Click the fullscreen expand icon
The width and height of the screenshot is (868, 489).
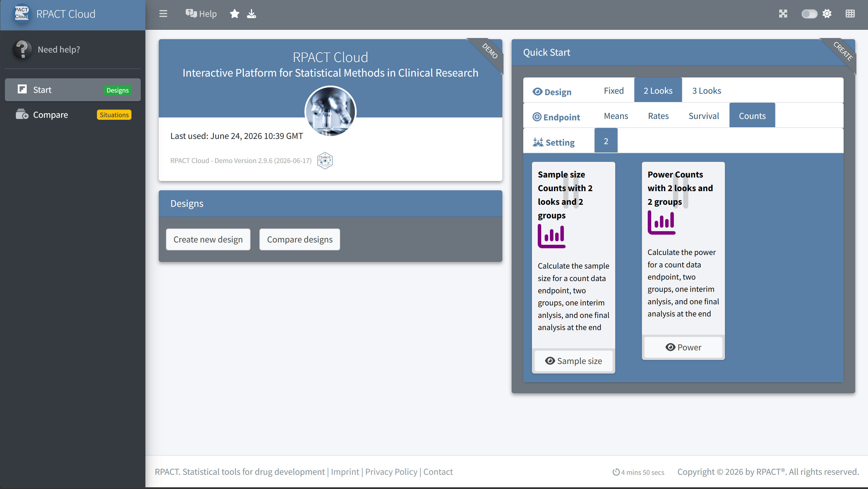click(x=783, y=14)
